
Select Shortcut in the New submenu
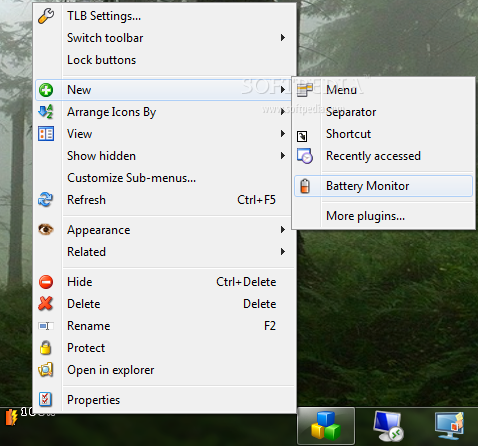click(383, 134)
